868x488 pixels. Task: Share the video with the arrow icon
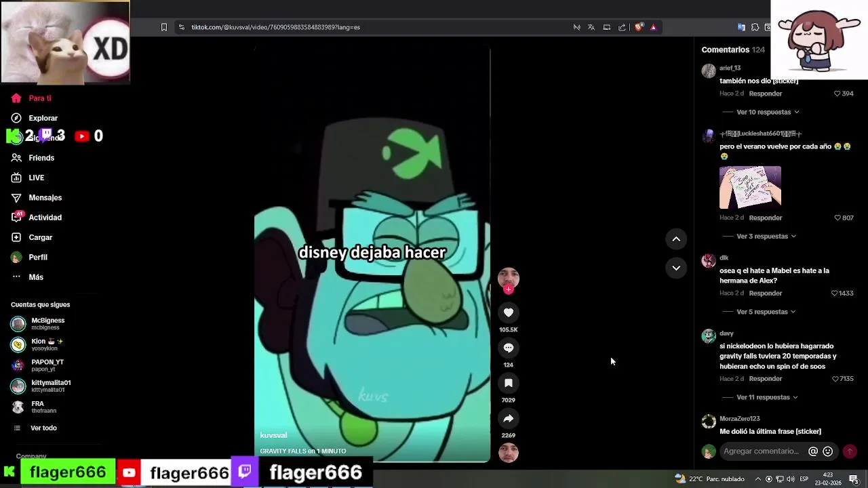[x=509, y=418]
